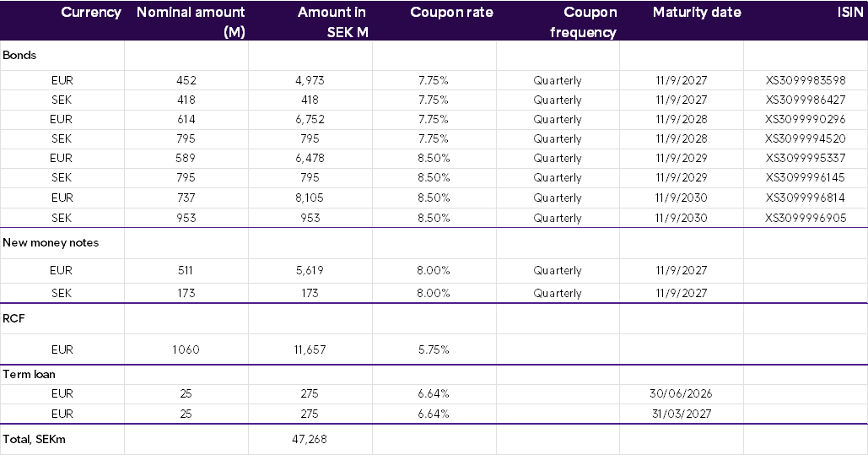Select ISIN code XS3099990296
868x455 pixels.
pyautogui.click(x=805, y=119)
